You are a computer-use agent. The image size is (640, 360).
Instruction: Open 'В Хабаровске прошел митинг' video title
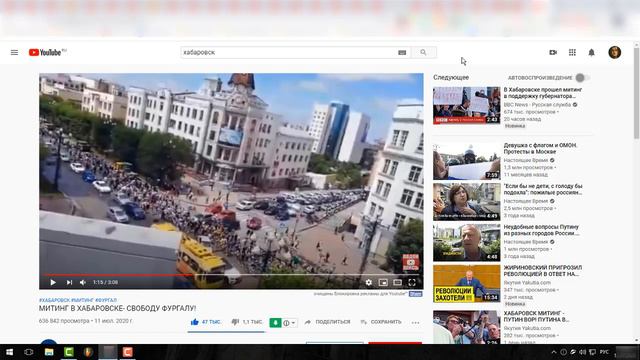click(542, 93)
